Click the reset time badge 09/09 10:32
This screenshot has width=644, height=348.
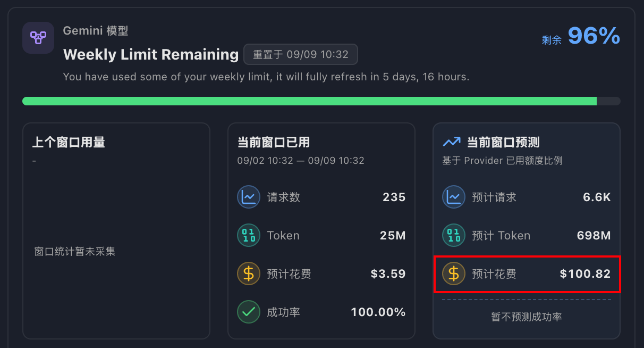(301, 54)
